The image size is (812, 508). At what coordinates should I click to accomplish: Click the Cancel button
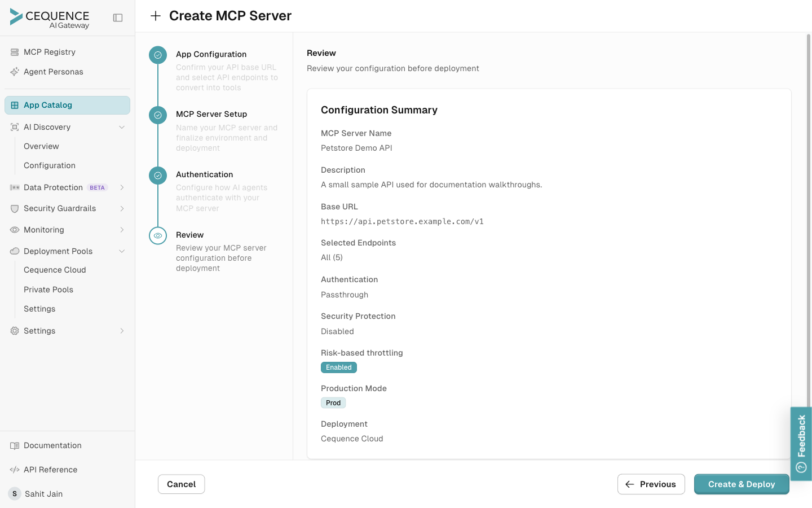pyautogui.click(x=181, y=484)
